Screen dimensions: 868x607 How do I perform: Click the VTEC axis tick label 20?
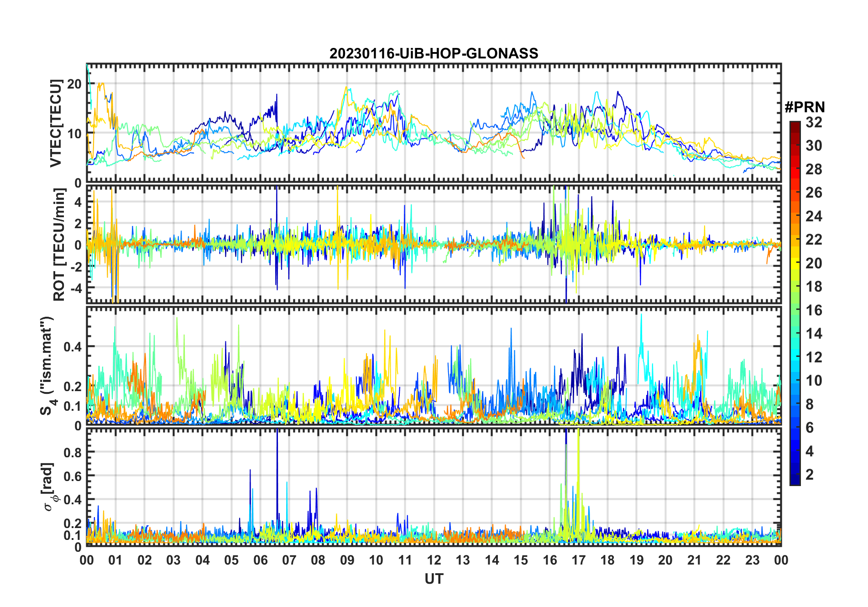coord(74,84)
